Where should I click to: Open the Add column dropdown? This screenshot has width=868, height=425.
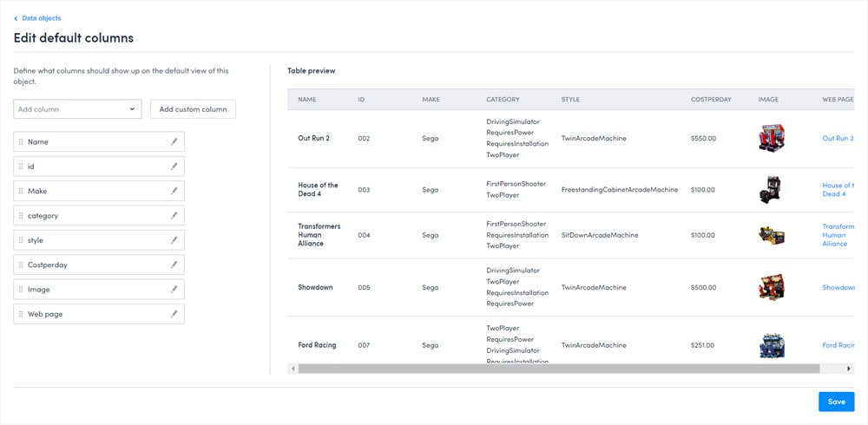(x=77, y=109)
